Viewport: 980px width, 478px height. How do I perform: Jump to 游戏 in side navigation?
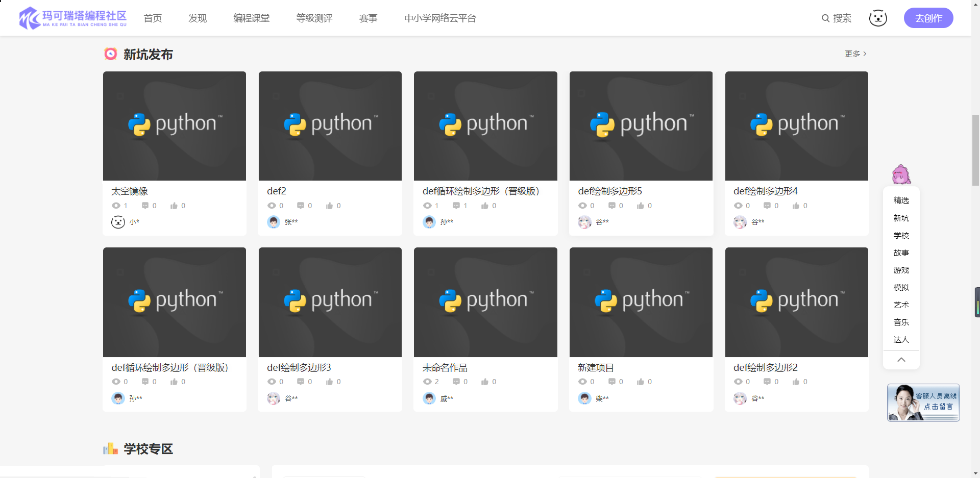click(x=901, y=270)
